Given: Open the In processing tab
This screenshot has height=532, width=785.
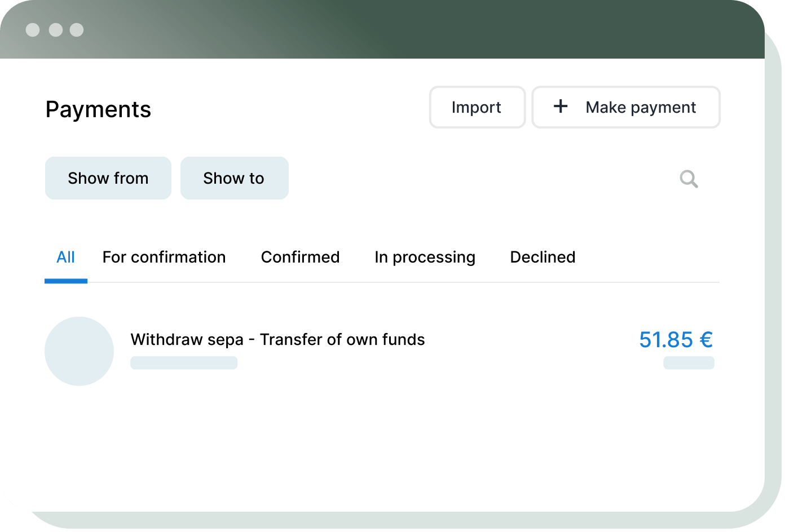Looking at the screenshot, I should pyautogui.click(x=425, y=258).
